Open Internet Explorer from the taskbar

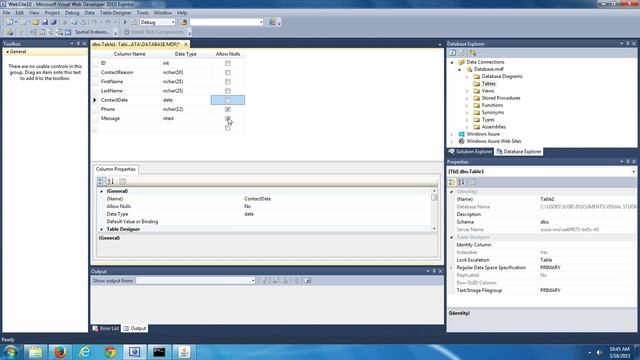[x=85, y=352]
